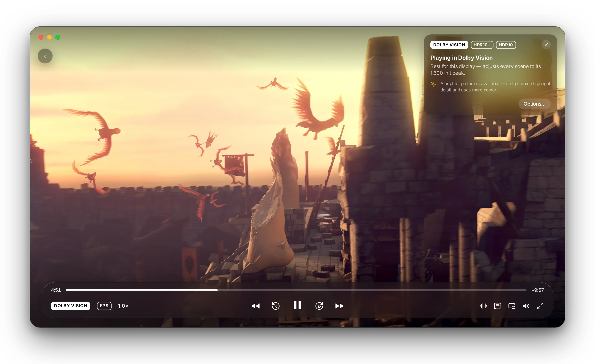Image resolution: width=595 pixels, height=364 pixels.
Task: Skip back 10 seconds
Action: [276, 306]
